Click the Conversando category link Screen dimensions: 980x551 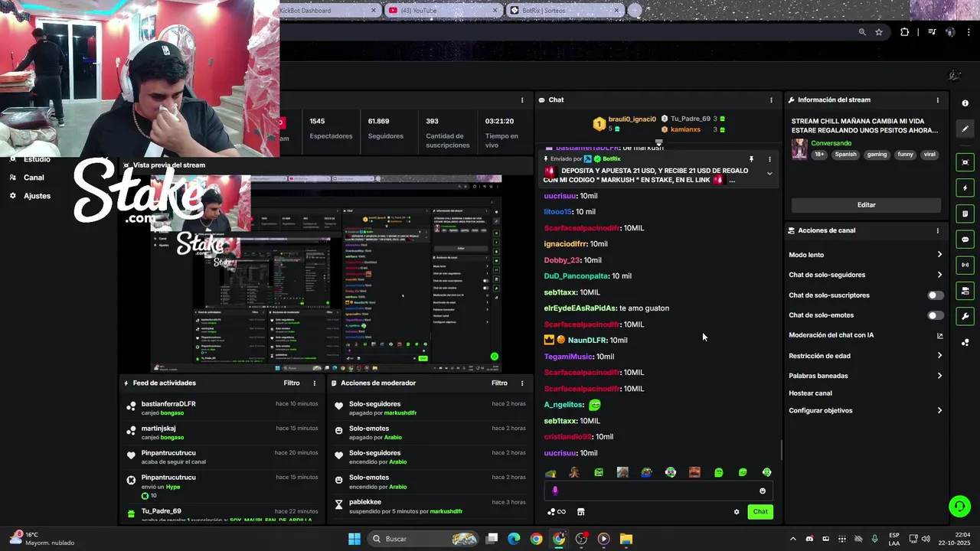pos(831,143)
